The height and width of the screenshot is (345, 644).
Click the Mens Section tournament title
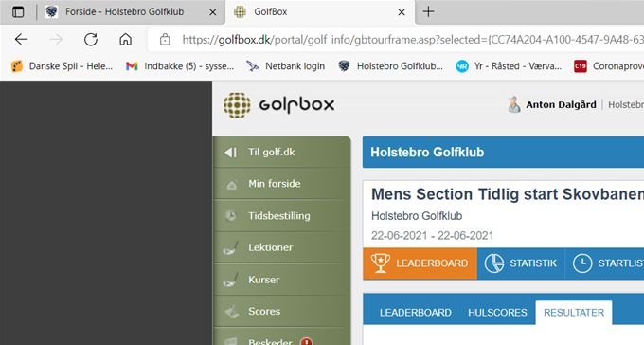coord(508,194)
